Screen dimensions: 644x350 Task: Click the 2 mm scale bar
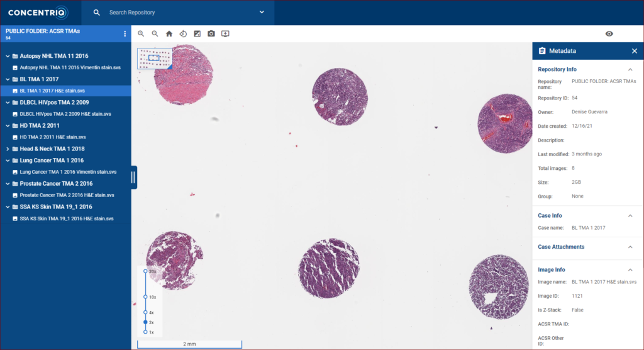[x=189, y=344]
